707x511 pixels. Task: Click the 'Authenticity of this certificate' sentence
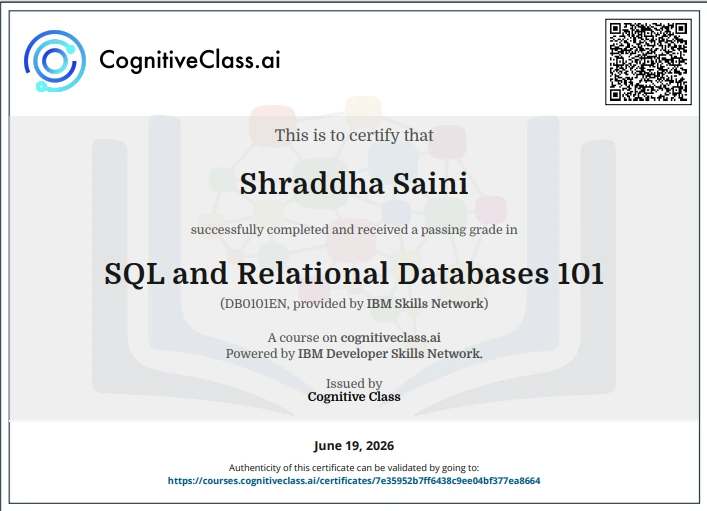pyautogui.click(x=354, y=468)
